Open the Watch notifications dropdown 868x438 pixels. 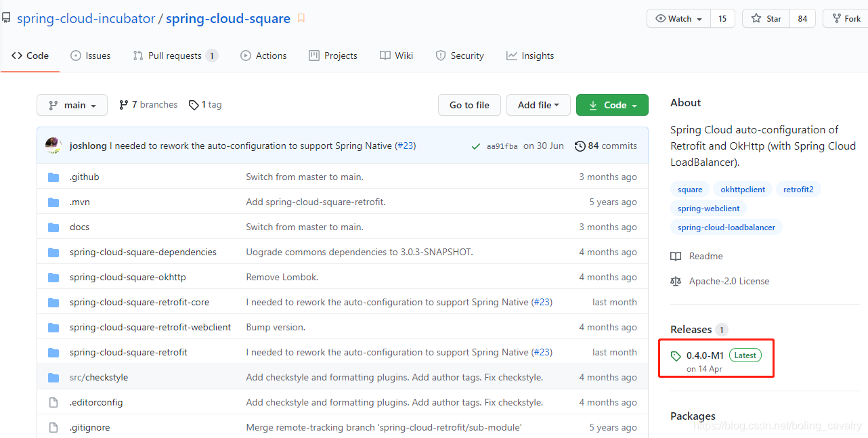coord(678,19)
